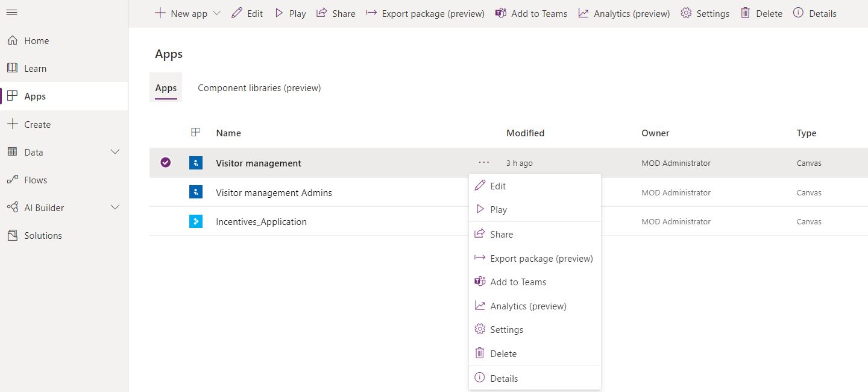This screenshot has height=392, width=868.
Task: Open the New app dropdown
Action: point(216,13)
